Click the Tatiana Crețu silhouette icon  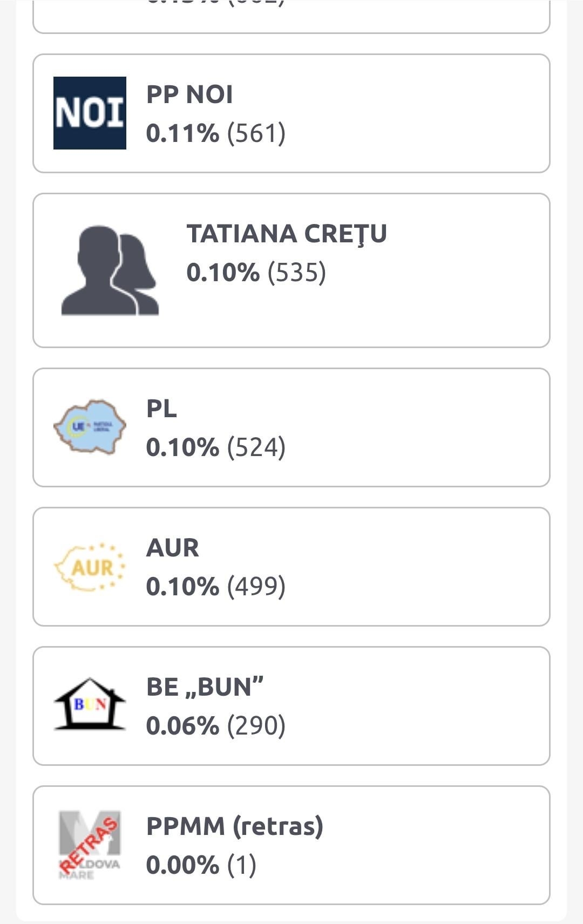pos(110,270)
